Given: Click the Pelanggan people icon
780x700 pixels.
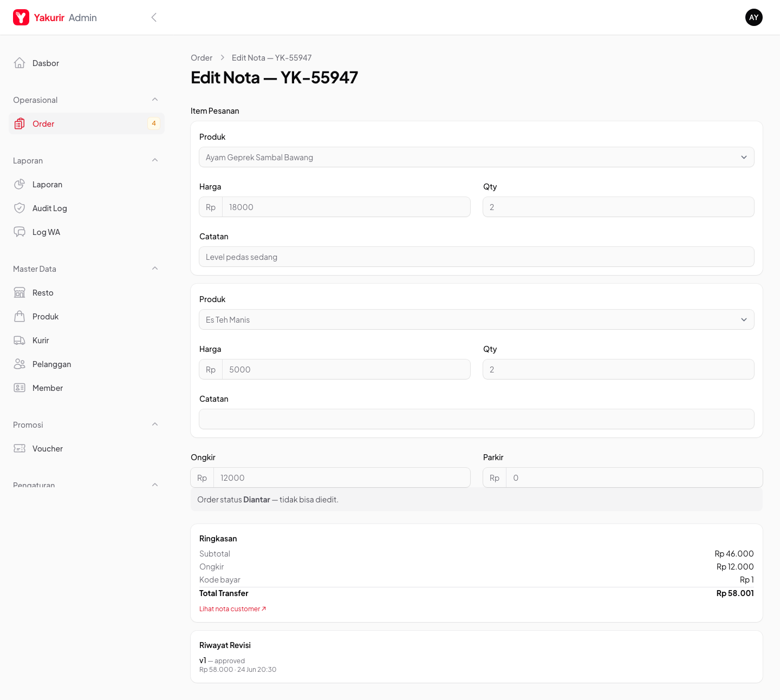Looking at the screenshot, I should 19,364.
